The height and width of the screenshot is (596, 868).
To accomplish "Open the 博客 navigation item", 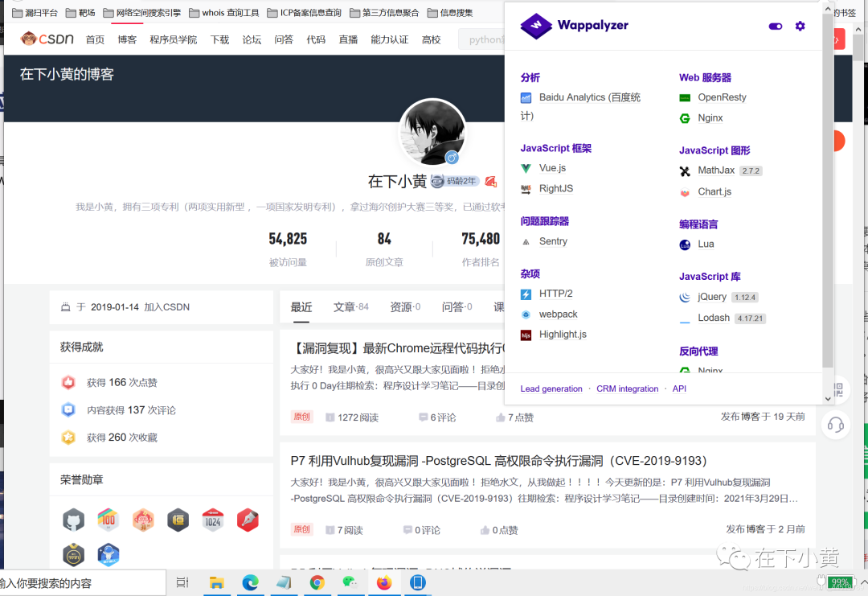I will (127, 39).
